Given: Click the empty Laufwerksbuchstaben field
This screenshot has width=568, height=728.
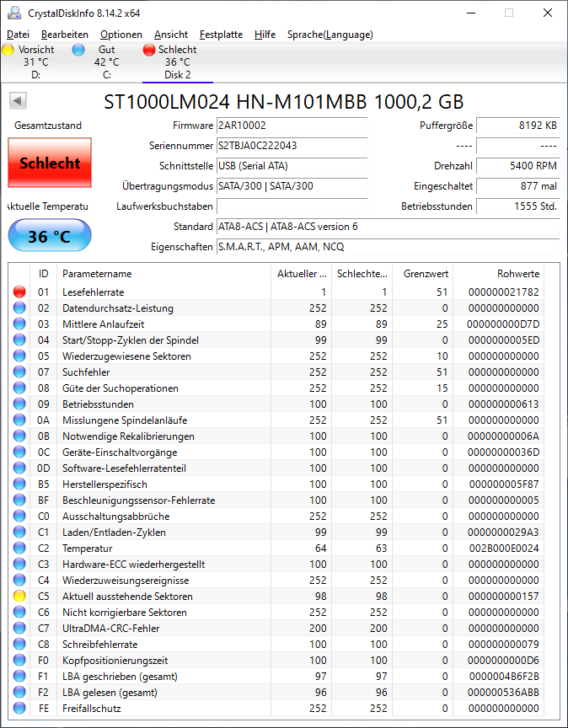Looking at the screenshot, I should (292, 206).
